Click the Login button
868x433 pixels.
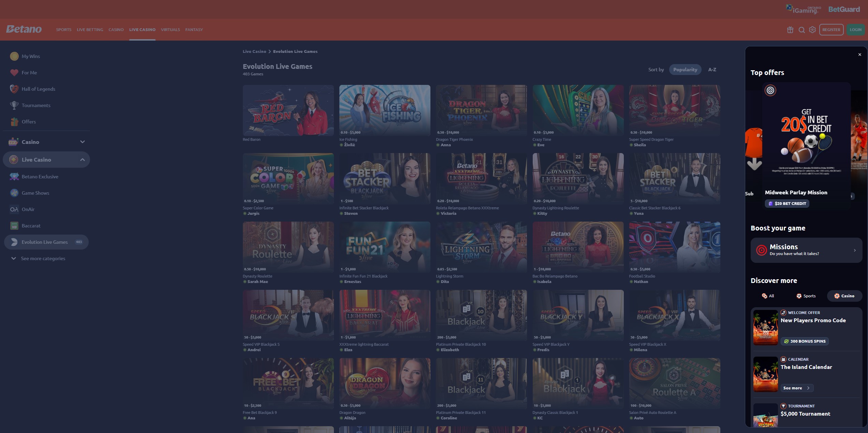point(855,30)
